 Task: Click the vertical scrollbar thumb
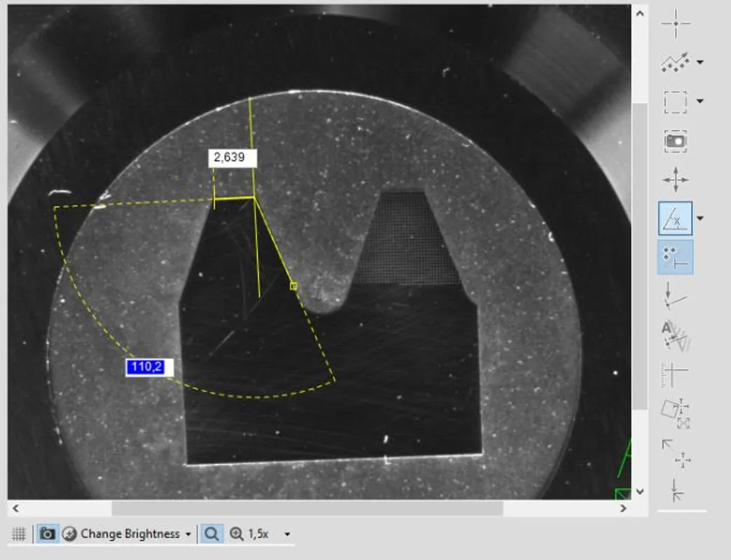coord(640,256)
